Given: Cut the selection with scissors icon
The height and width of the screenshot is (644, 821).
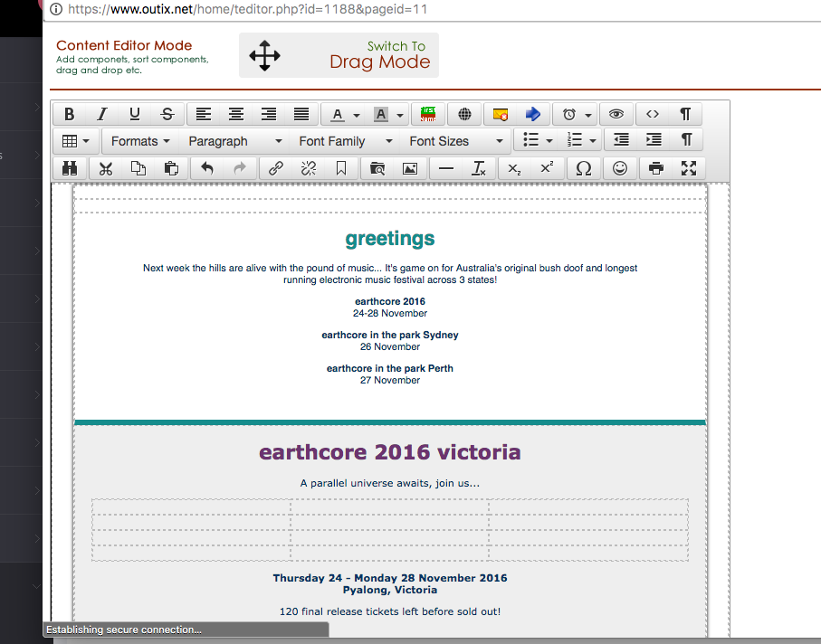Looking at the screenshot, I should [106, 168].
